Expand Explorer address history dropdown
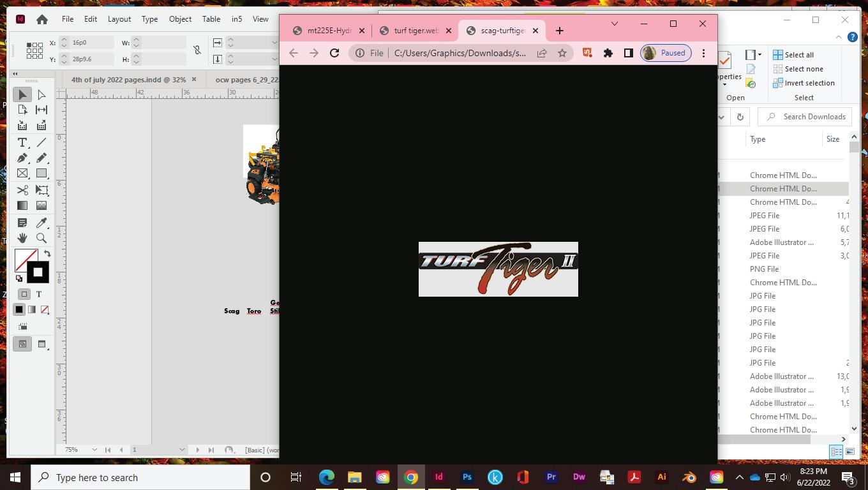This screenshot has height=490, width=868. coord(721,117)
